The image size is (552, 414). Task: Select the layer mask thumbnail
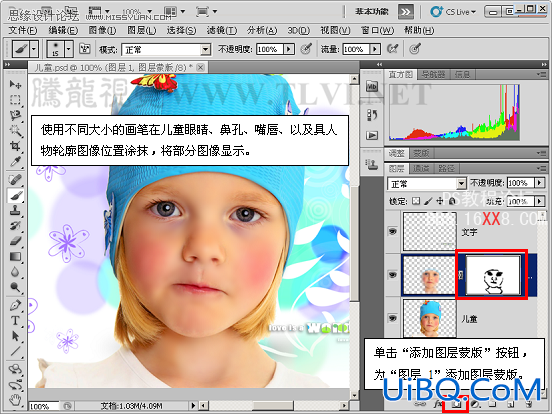click(493, 275)
